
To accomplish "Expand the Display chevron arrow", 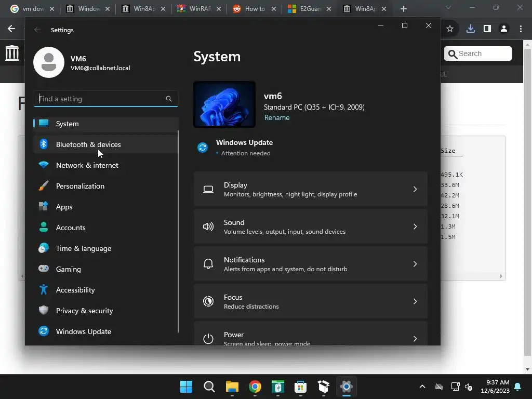I will (415, 189).
